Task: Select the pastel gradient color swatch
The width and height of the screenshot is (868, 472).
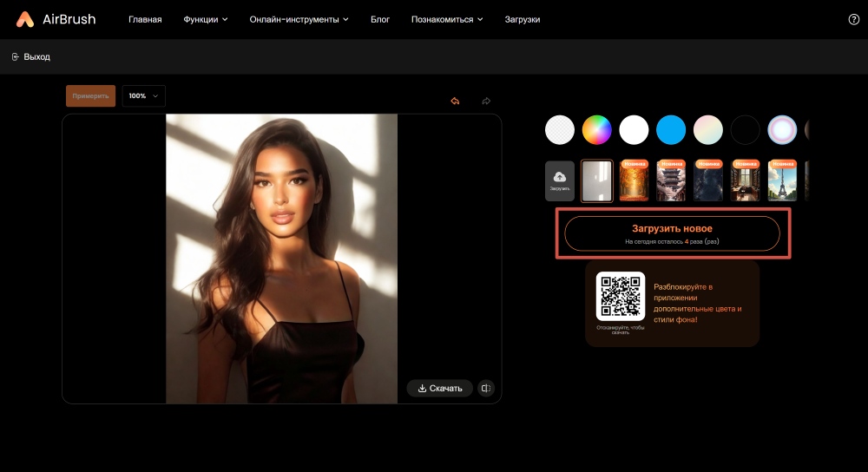Action: 708,130
